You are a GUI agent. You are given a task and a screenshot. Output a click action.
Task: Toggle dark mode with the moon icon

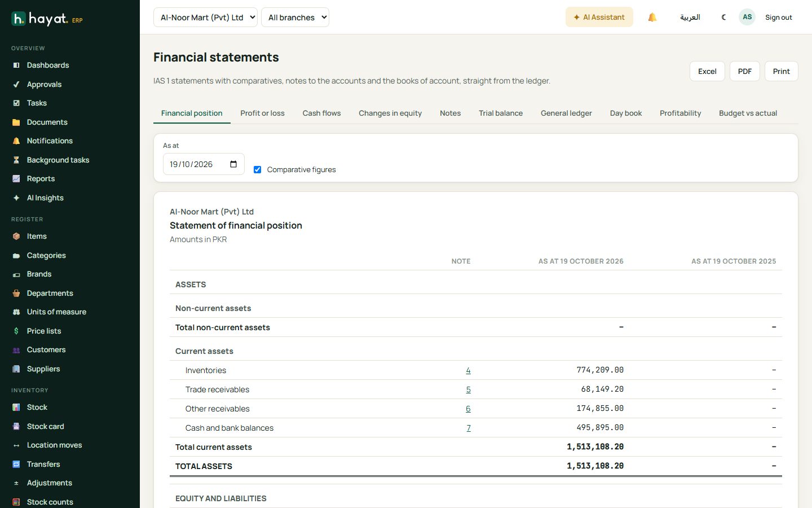pyautogui.click(x=723, y=17)
